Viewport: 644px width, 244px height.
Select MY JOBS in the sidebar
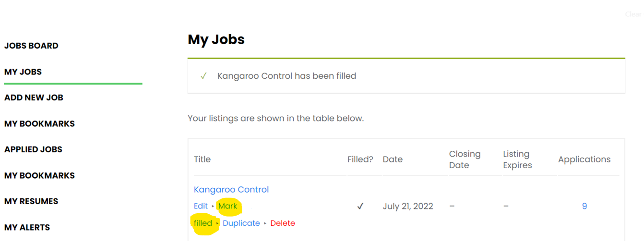[x=23, y=72]
